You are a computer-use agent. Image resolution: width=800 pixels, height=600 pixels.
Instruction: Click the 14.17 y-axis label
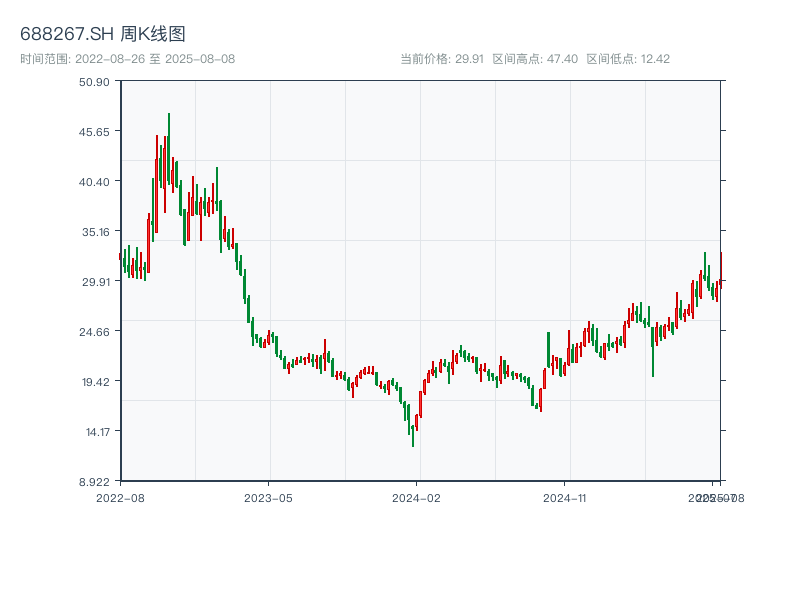(97, 432)
